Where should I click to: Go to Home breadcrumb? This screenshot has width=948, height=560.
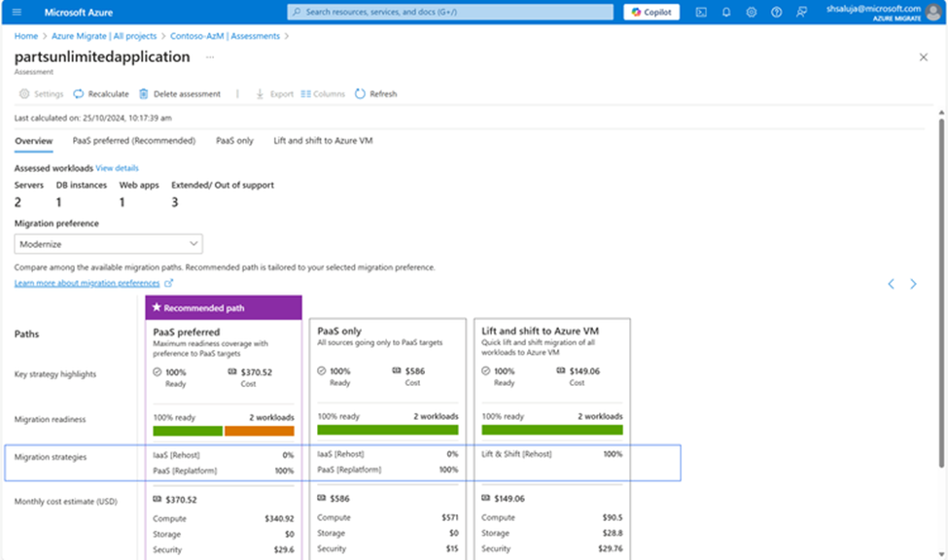click(26, 36)
